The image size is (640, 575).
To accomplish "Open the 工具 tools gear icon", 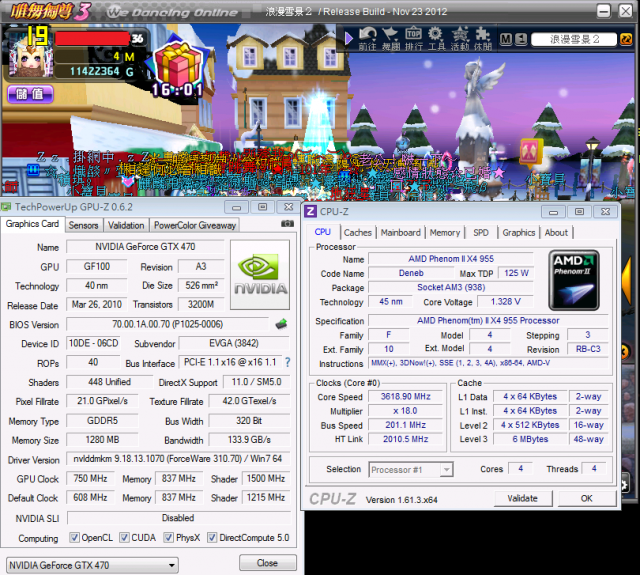I will click(x=436, y=38).
